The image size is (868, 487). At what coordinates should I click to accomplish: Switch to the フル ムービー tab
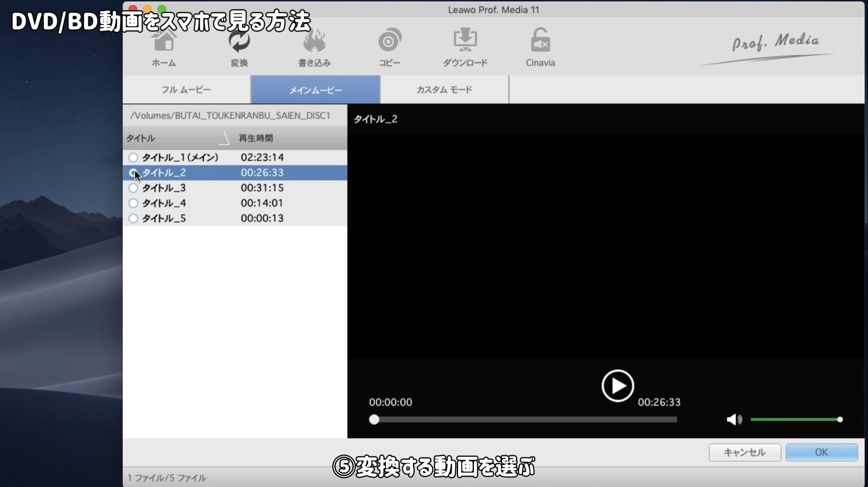pos(186,90)
